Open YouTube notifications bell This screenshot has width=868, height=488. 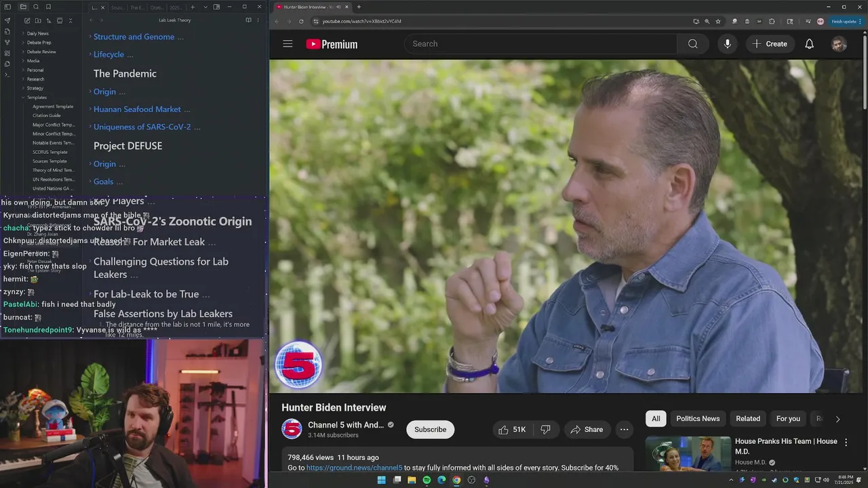click(809, 44)
